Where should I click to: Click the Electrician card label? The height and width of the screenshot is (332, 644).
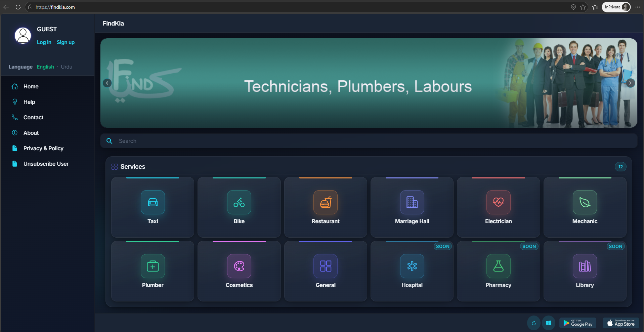[x=498, y=221]
